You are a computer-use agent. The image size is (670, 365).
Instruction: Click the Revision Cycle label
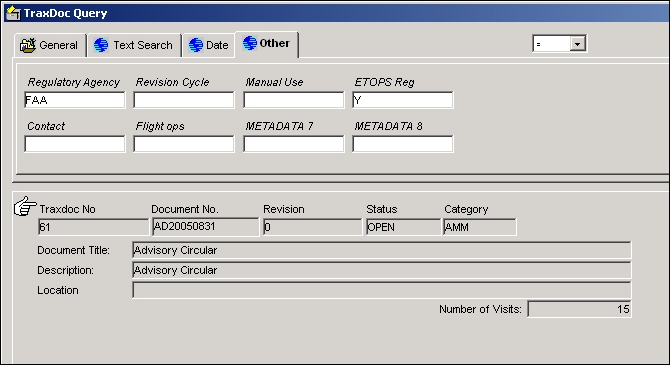172,82
